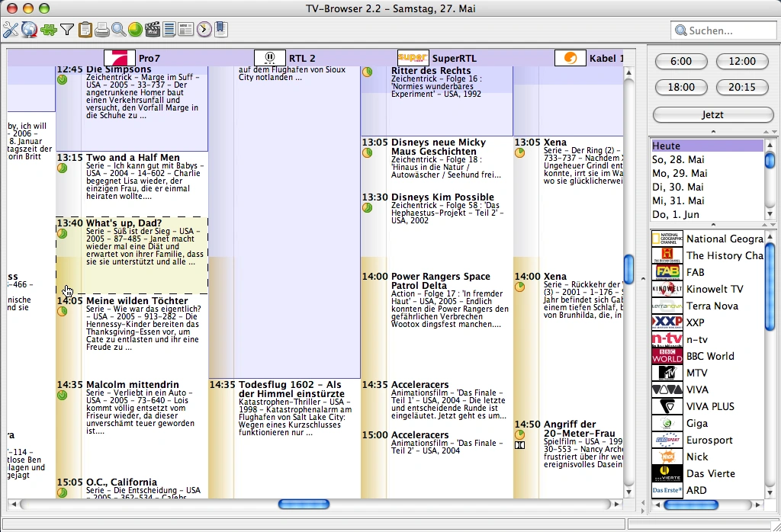The image size is (781, 532).
Task: Click the green-yellow pie reminder toolbar icon
Action: pos(136,30)
